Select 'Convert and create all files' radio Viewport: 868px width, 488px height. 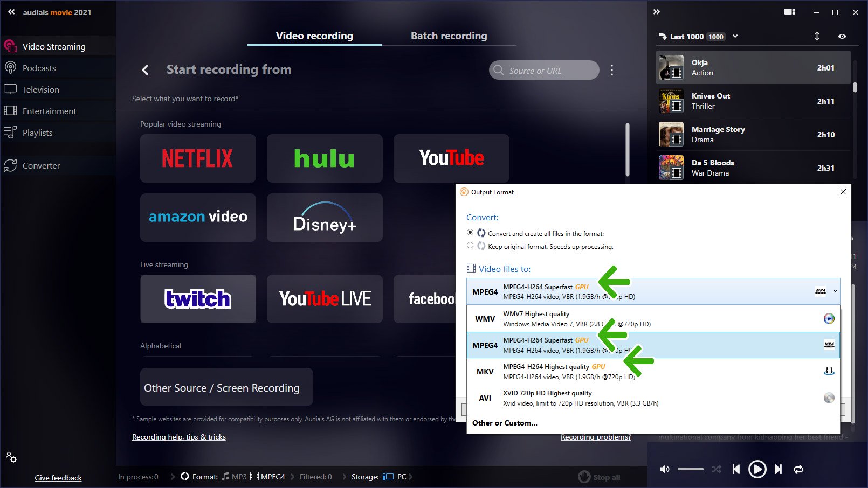pyautogui.click(x=470, y=233)
